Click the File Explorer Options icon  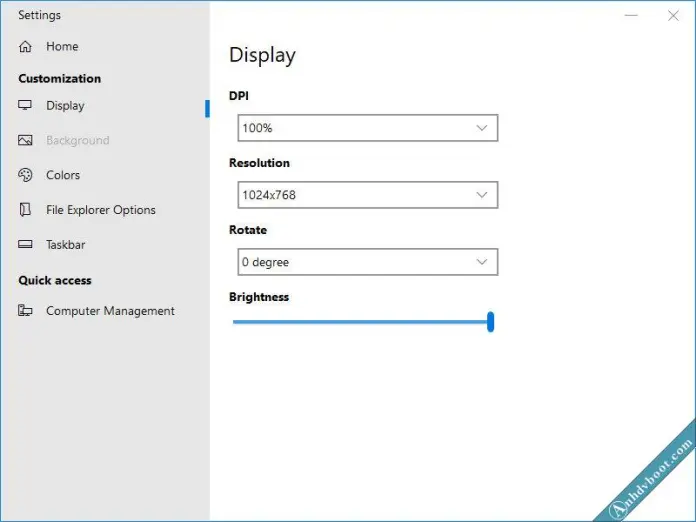coord(25,210)
